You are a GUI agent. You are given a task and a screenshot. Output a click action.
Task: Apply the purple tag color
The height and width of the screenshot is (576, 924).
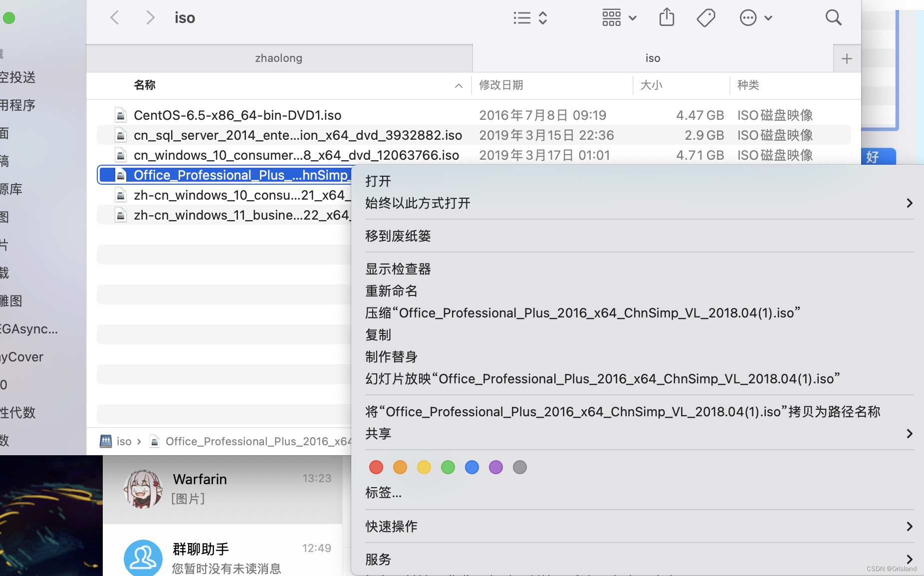[496, 467]
